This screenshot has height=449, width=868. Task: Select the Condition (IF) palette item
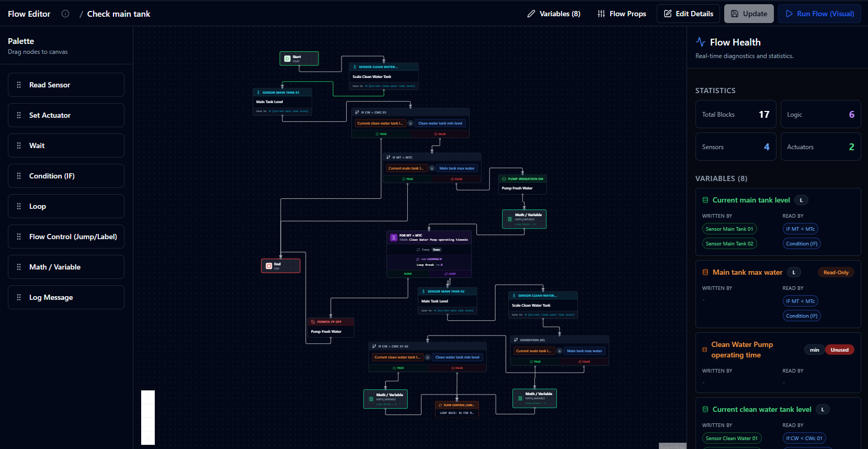[66, 176]
